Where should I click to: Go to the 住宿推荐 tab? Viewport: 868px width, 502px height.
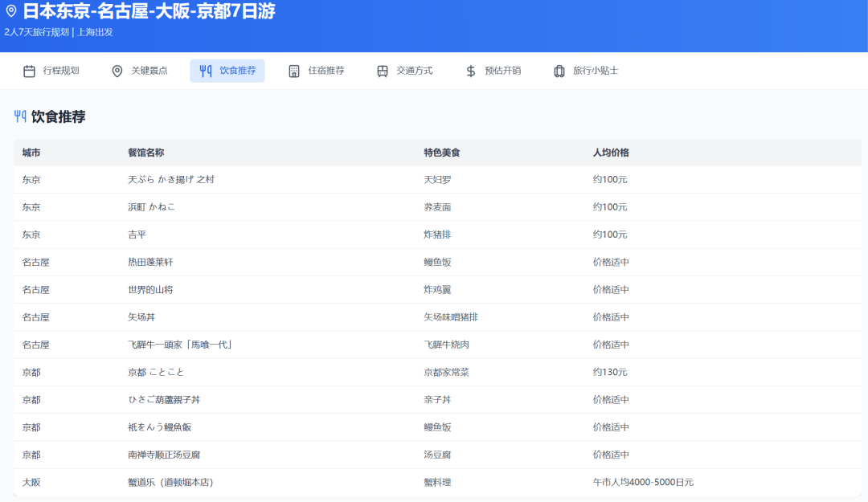point(316,71)
